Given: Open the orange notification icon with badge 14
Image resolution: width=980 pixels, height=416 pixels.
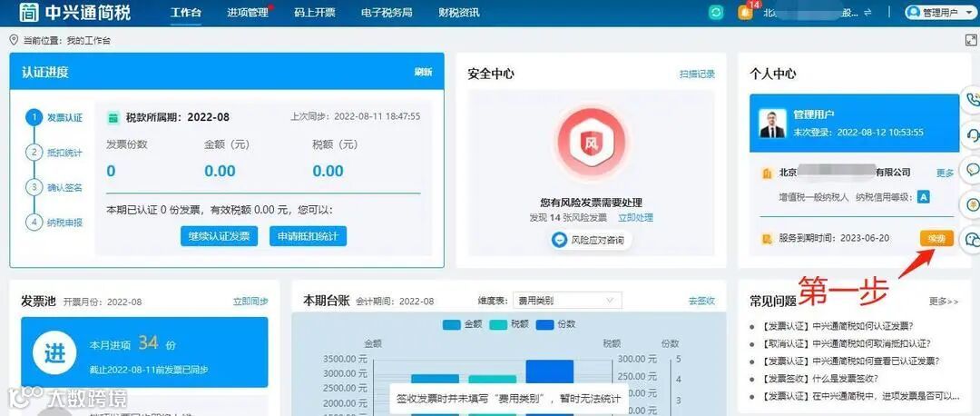Looking at the screenshot, I should pyautogui.click(x=745, y=13).
